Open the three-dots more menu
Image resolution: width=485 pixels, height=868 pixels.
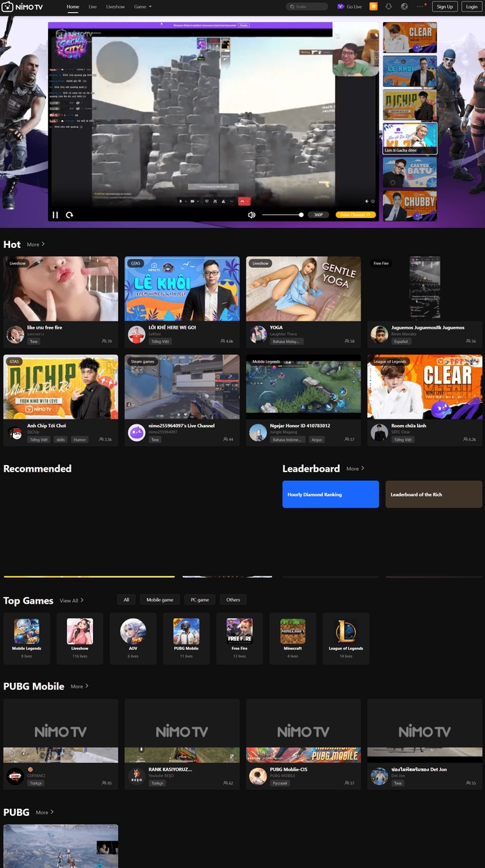click(421, 6)
